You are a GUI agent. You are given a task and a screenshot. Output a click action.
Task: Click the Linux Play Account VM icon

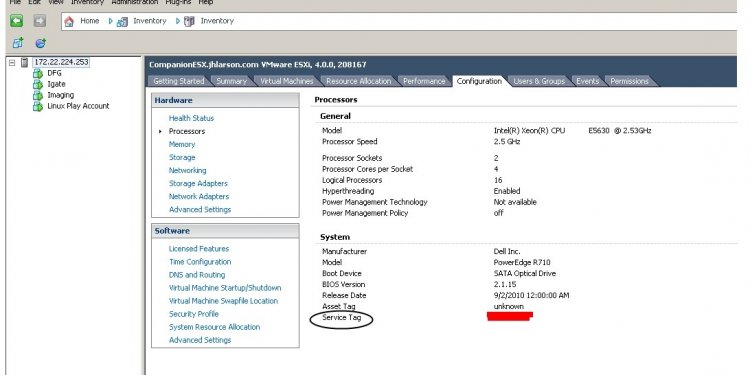pyautogui.click(x=38, y=106)
